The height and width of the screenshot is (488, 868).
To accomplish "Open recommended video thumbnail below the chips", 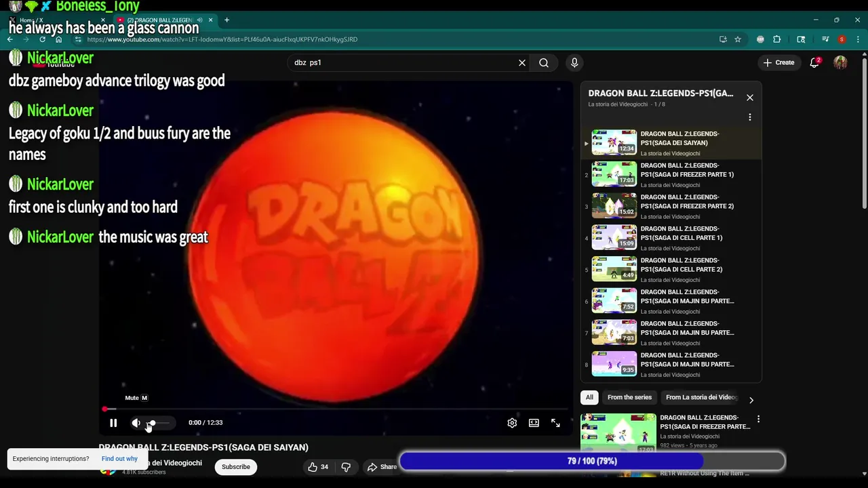I will (618, 432).
